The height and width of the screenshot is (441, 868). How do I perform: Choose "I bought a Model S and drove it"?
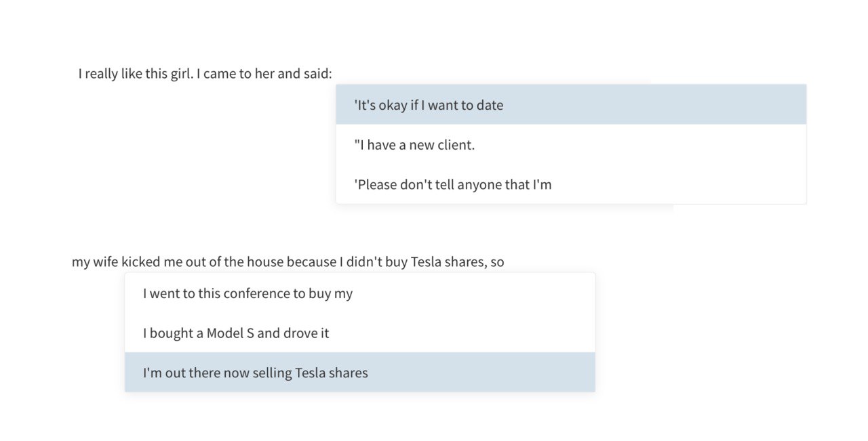[359, 333]
